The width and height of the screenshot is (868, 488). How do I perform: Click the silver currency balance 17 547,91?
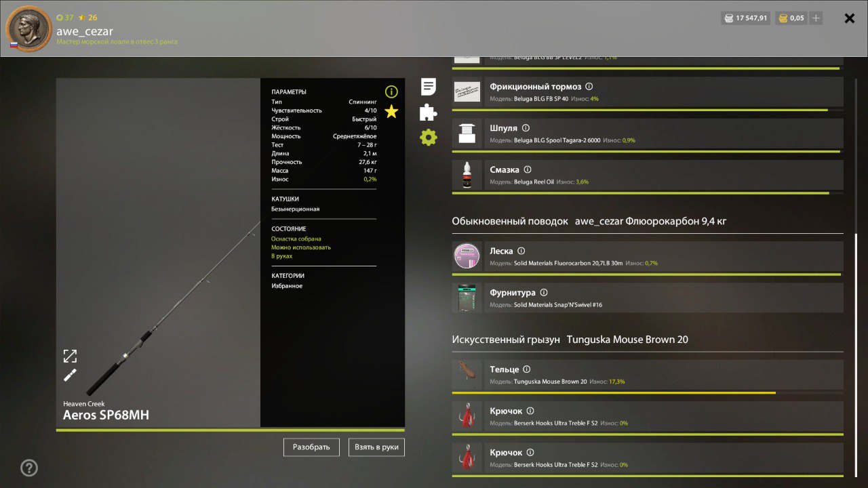pos(745,18)
